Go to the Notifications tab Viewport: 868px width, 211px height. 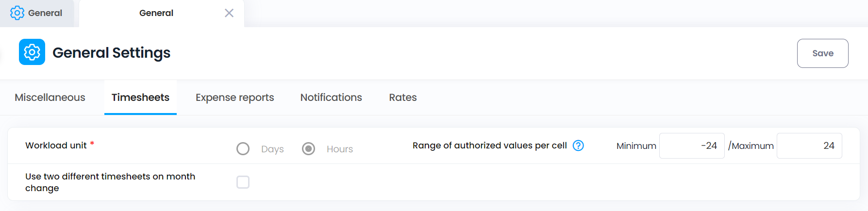click(x=331, y=97)
